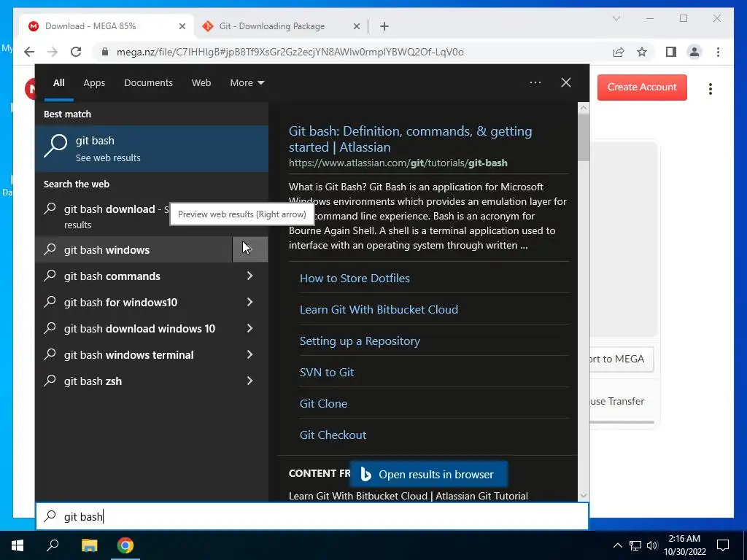Open How to Store Dotfiles link
This screenshot has height=560, width=747.
coord(355,278)
